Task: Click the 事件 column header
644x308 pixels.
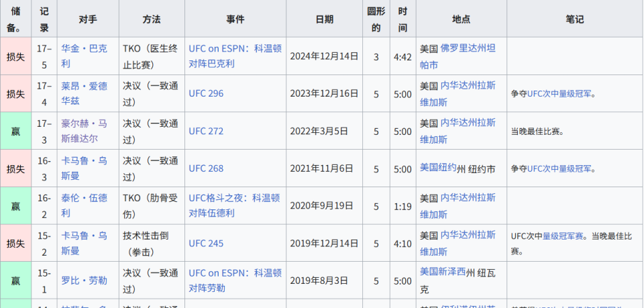Action: [235, 19]
